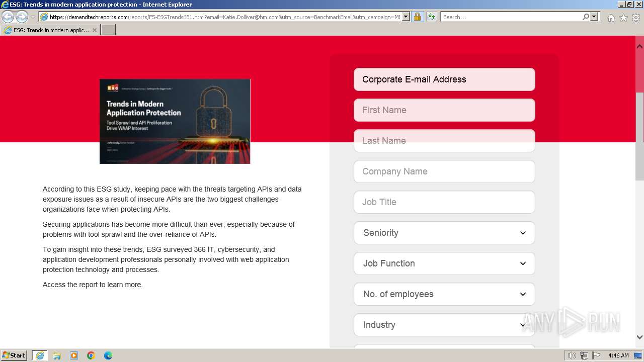Open the Tools gear icon
Image resolution: width=644 pixels, height=362 pixels.
(636, 18)
